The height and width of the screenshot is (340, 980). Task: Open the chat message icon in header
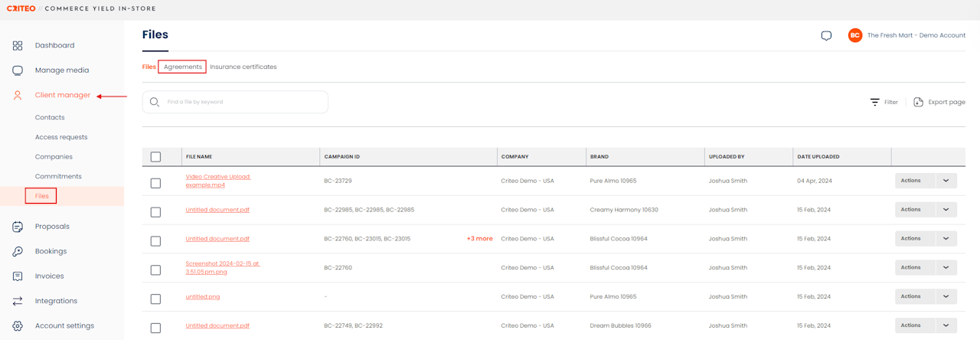(x=826, y=36)
